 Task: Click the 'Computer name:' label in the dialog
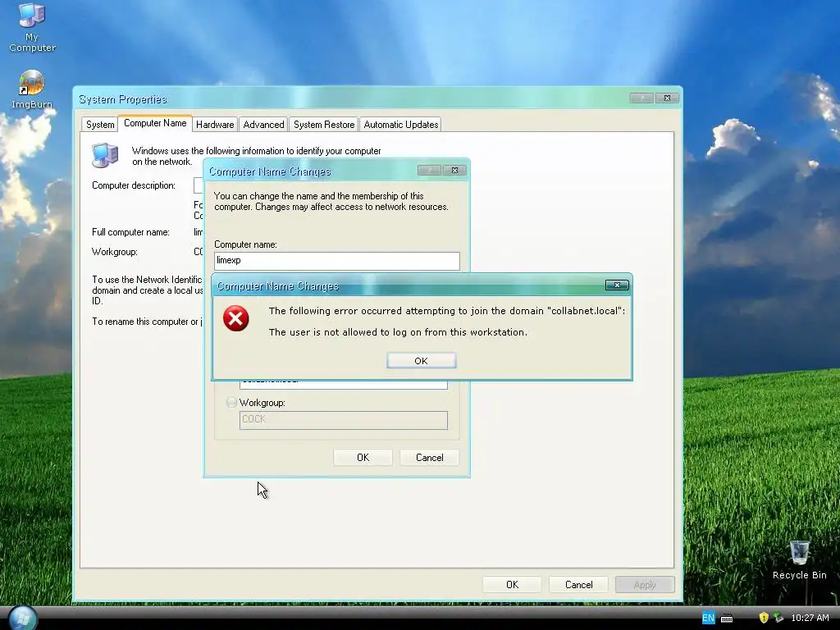[x=245, y=244]
